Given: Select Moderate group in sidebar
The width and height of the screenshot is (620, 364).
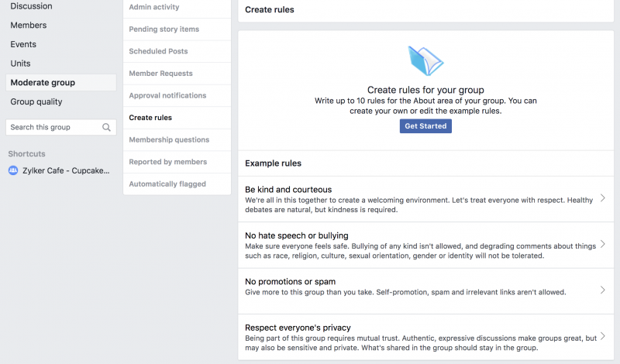Looking at the screenshot, I should click(43, 83).
